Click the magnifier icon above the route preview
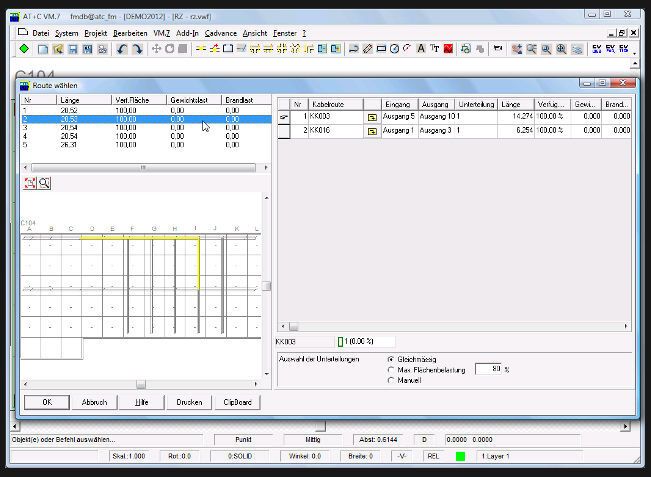 (x=44, y=183)
